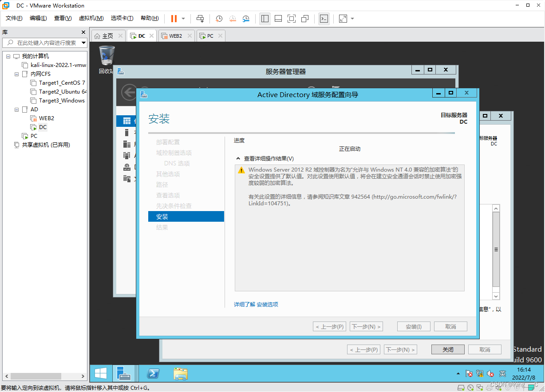The width and height of the screenshot is (545, 392).
Task: Select the PC VM in the library tree
Action: [x=30, y=136]
